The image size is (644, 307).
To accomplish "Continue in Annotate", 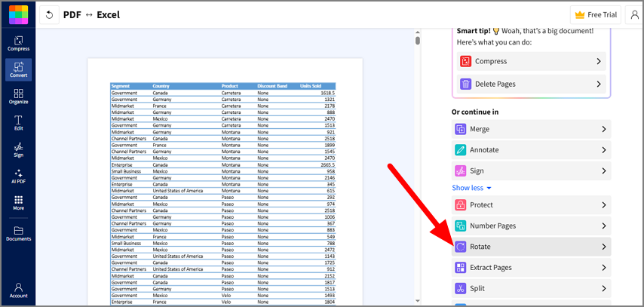I will (531, 150).
